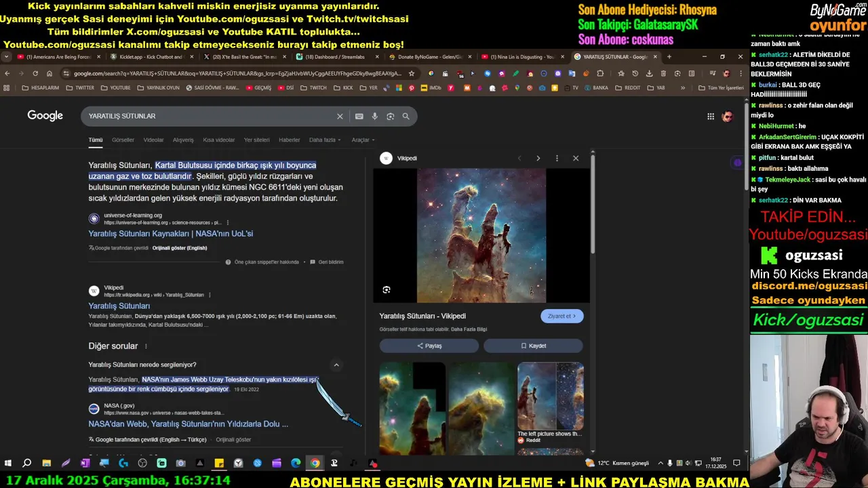Screen dimensions: 868x488
Task: Open options for 'Diğer sorular' section
Action: (146, 346)
